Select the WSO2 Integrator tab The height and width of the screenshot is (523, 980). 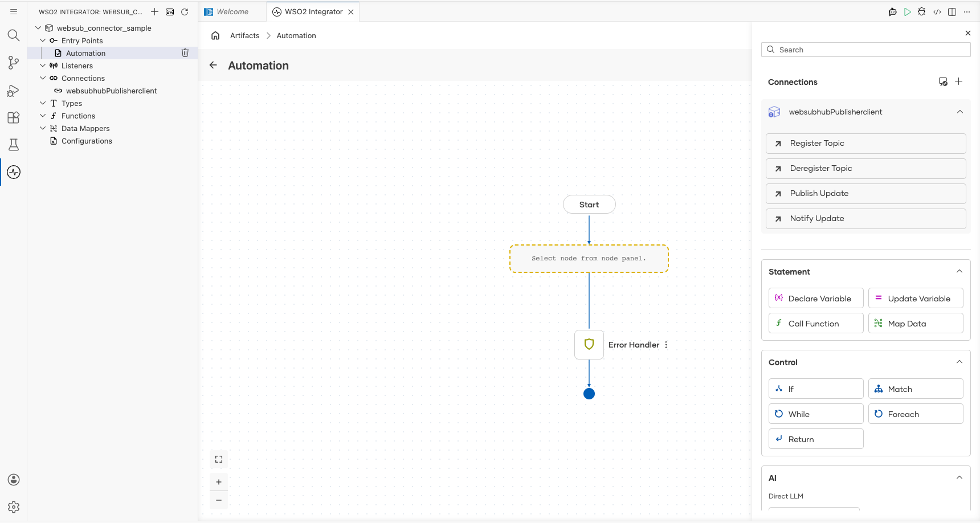click(x=313, y=11)
